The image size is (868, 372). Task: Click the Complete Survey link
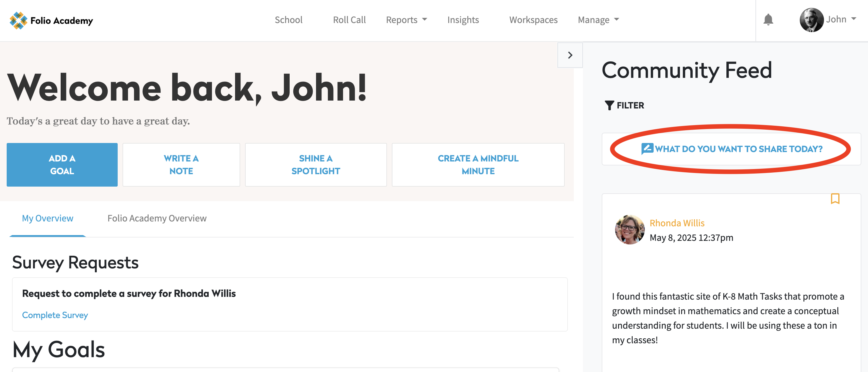click(55, 315)
